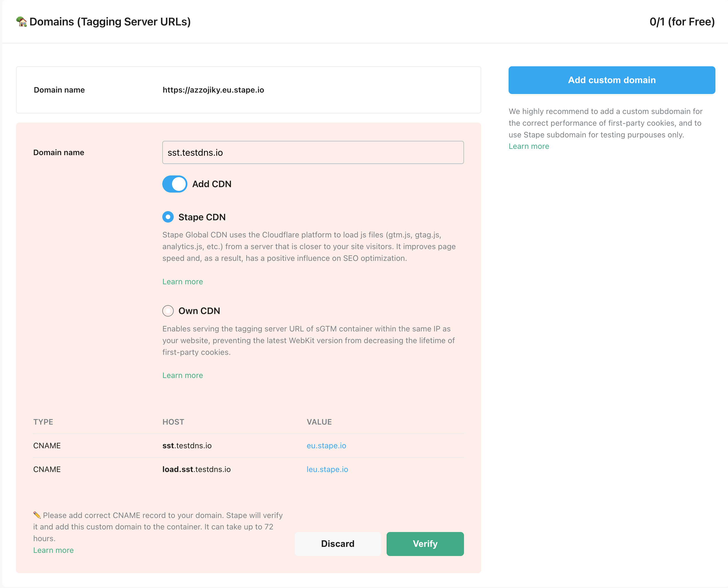The image size is (728, 588).
Task: Click Learn more below the CNAME instructions
Action: point(53,550)
